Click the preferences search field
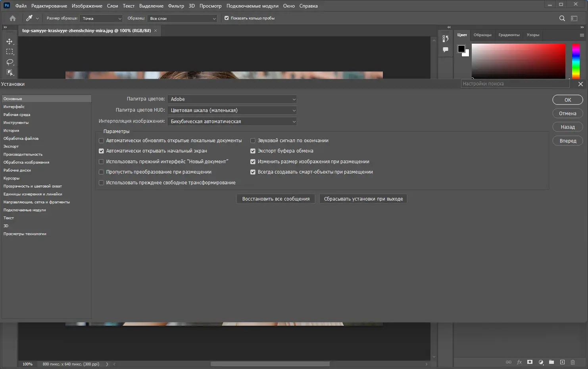Image resolution: width=588 pixels, height=369 pixels. coord(515,84)
